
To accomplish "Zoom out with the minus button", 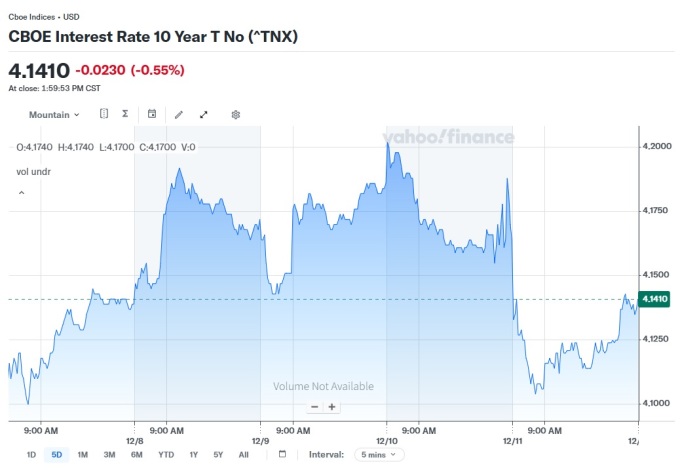I will 314,407.
